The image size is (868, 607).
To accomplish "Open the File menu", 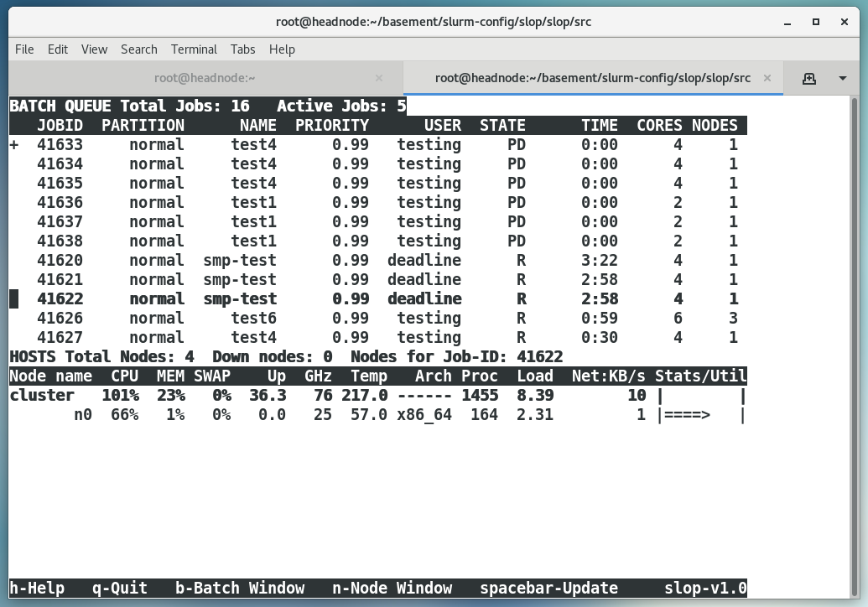I will point(24,49).
